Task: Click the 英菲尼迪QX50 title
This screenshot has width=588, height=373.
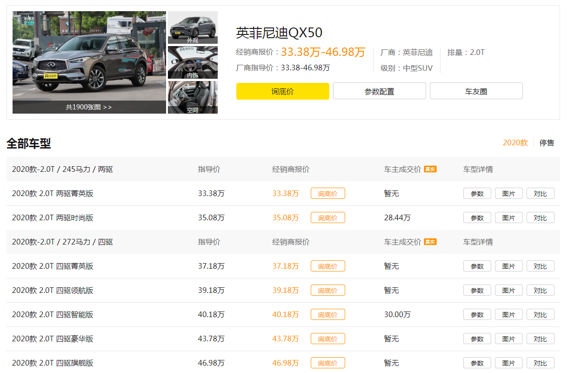Action: pos(279,33)
